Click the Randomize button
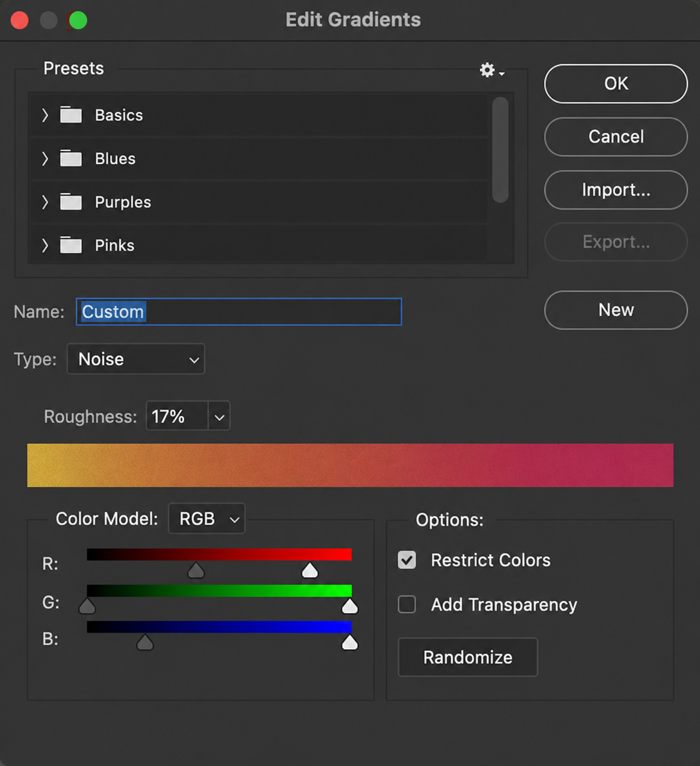700x766 pixels. tap(468, 657)
